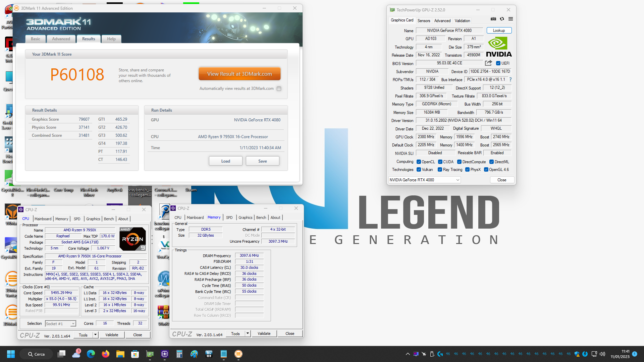This screenshot has height=362, width=644.
Task: Click the Windows Security tray icon
Action: click(x=577, y=354)
